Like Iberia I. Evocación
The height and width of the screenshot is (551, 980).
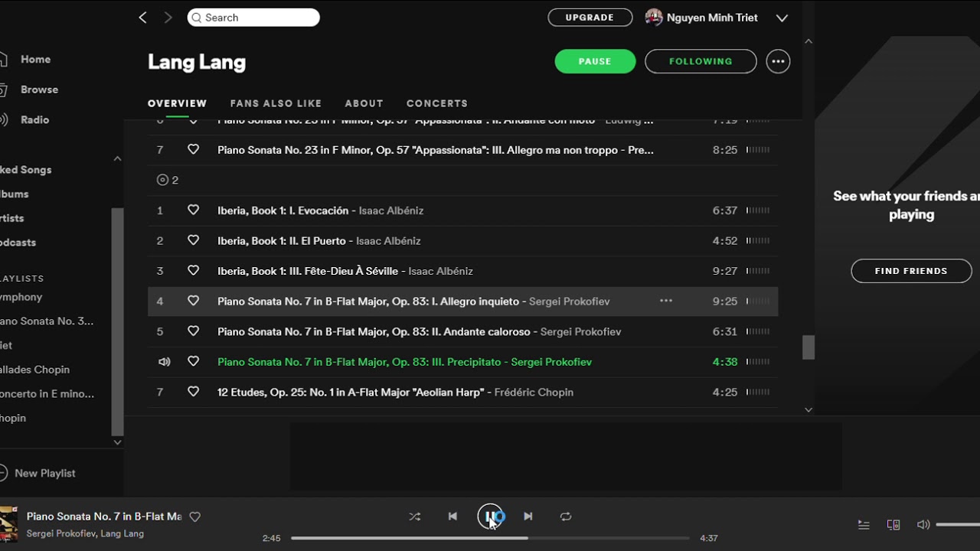pos(193,210)
